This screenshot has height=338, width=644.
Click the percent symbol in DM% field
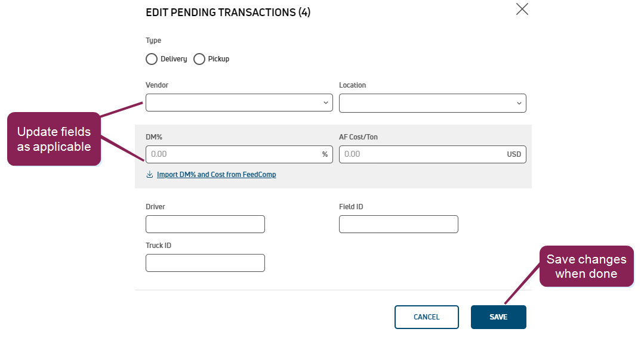[325, 154]
